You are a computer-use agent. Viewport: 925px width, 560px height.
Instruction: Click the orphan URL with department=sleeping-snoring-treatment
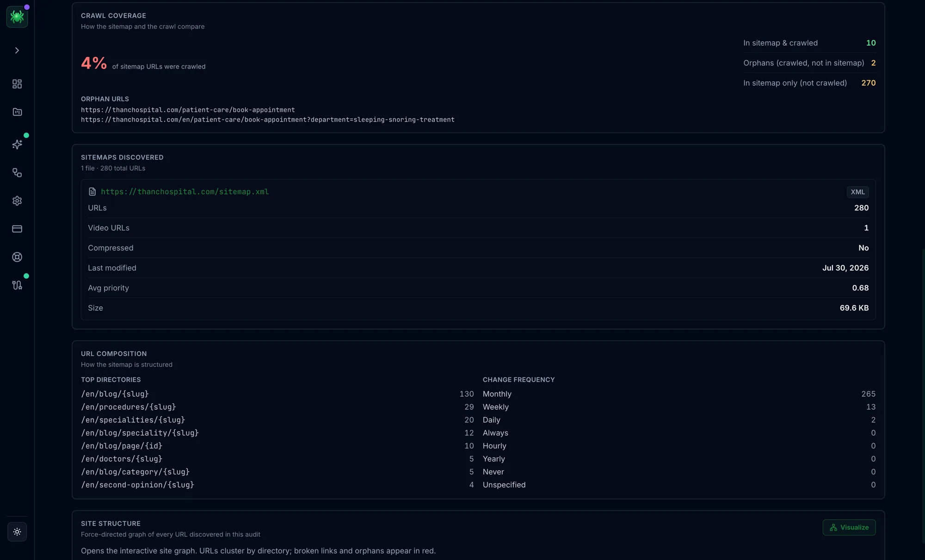pos(268,119)
